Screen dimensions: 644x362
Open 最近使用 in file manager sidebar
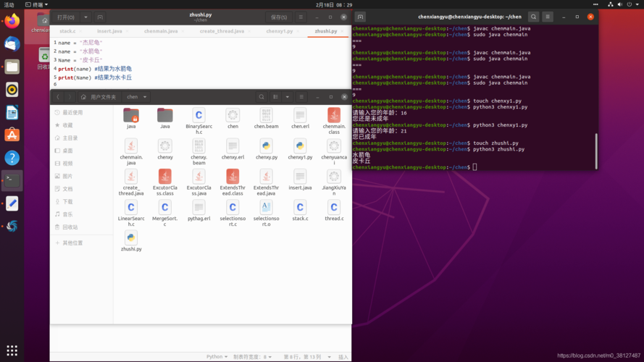[x=81, y=112]
